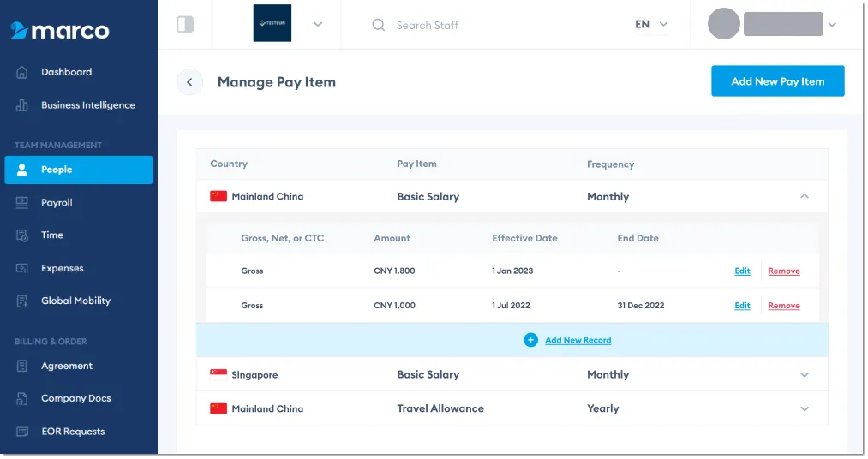Screen dimensions: 868x459
Task: Click the Add New Record link
Action: (578, 340)
